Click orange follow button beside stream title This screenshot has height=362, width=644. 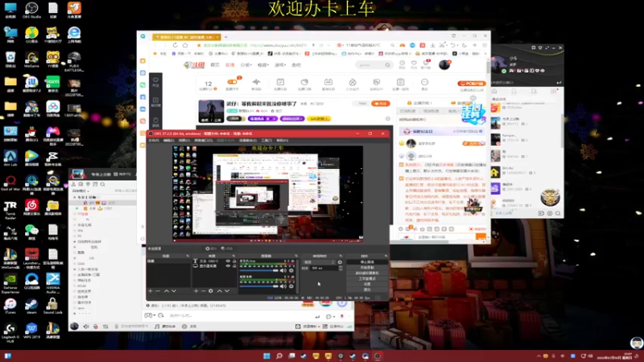point(380,104)
